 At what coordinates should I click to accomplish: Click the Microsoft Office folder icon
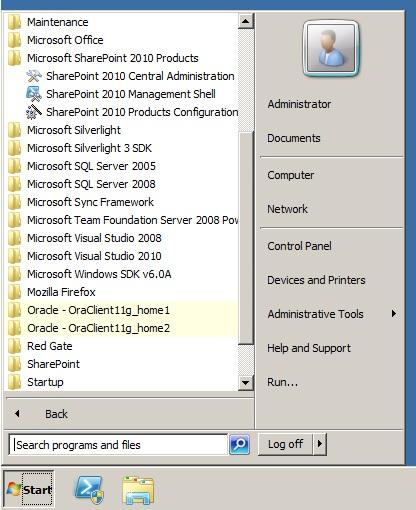pos(14,40)
